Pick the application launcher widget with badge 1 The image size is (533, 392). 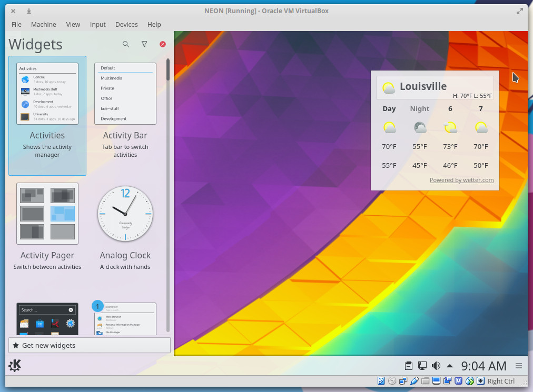click(x=125, y=319)
